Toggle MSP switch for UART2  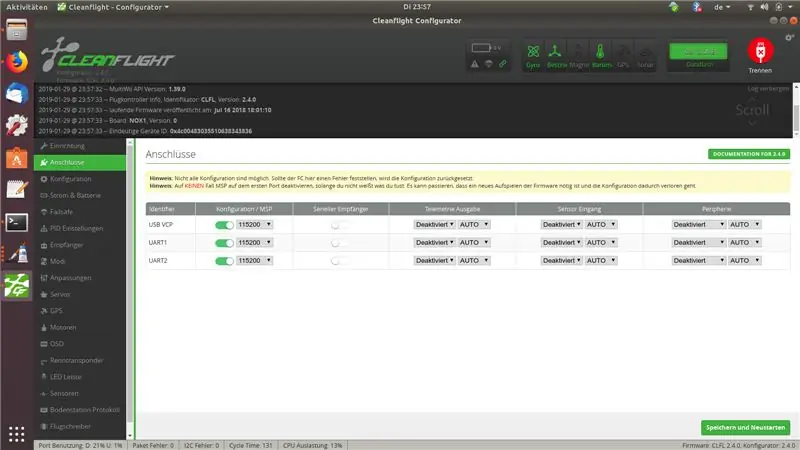tap(224, 261)
